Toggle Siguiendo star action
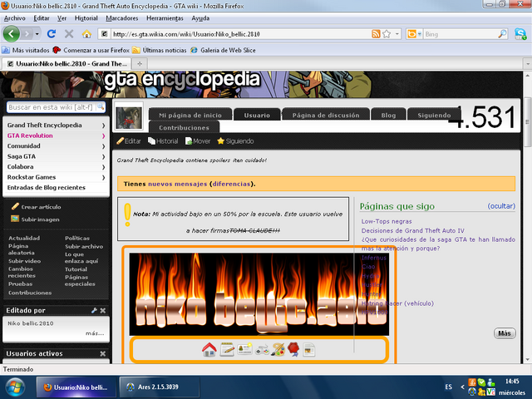This screenshot has height=399, width=532. point(235,141)
